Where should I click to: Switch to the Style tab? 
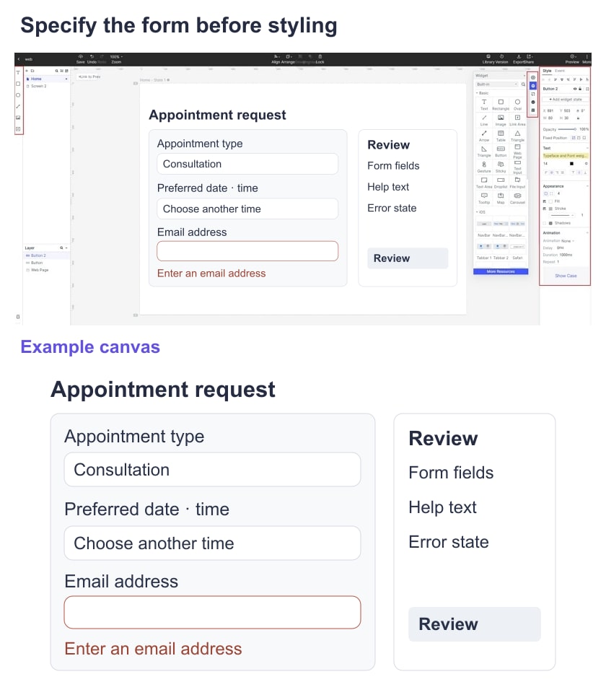[547, 71]
